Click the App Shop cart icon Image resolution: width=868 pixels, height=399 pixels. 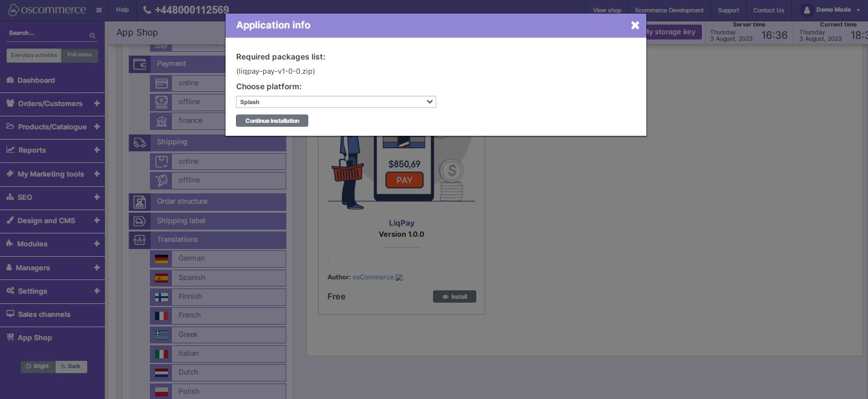10,338
